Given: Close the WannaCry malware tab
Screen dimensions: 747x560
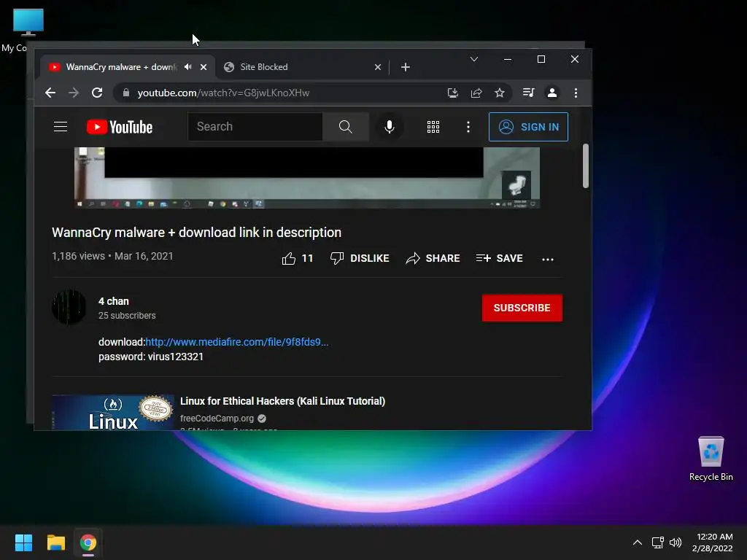Looking at the screenshot, I should [204, 67].
